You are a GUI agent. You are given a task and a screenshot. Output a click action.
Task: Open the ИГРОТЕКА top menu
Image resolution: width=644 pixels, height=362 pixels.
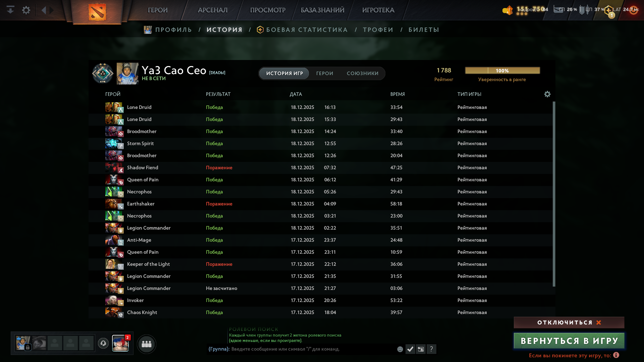click(x=378, y=10)
